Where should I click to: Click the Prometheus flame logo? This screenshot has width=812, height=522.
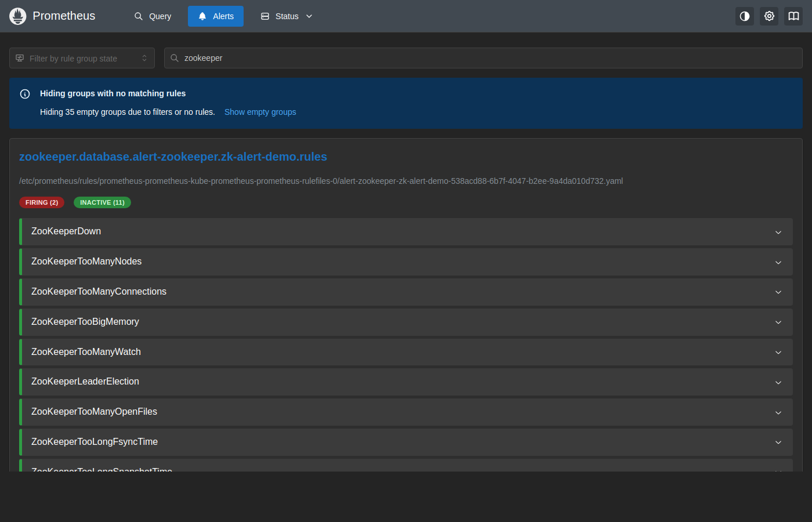point(18,16)
